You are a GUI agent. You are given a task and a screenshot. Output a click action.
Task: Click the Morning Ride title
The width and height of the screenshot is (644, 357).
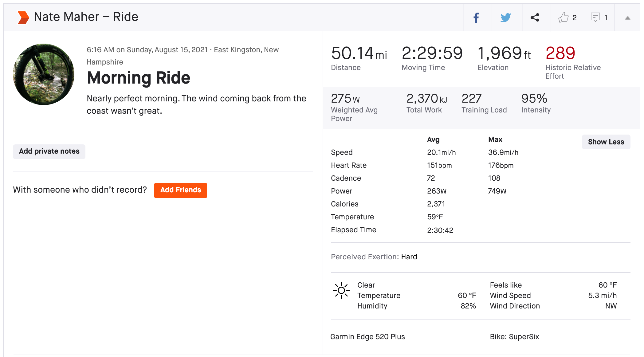[139, 78]
